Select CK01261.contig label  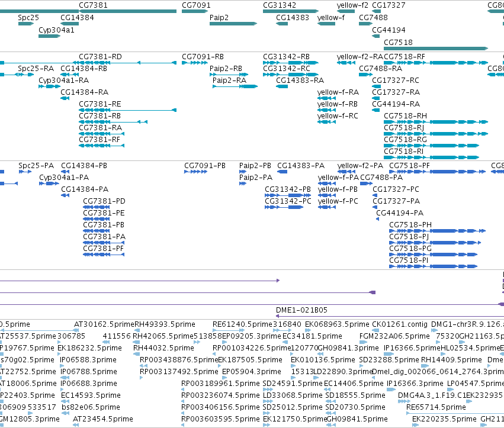click(x=400, y=324)
